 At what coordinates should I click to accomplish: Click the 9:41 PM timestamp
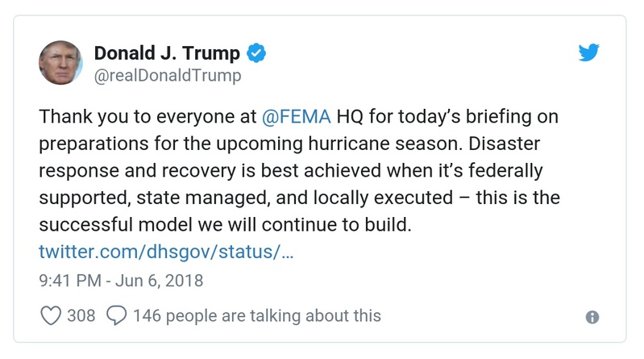click(71, 281)
